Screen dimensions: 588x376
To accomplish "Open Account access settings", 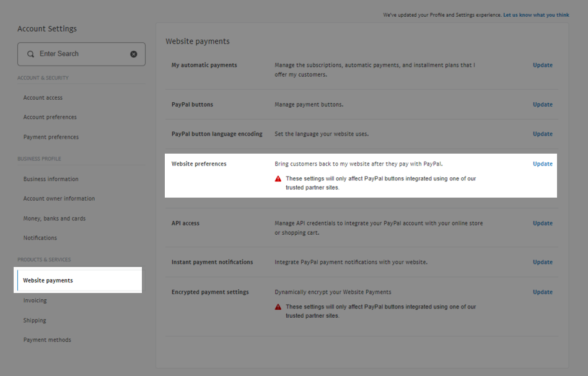I will click(43, 97).
